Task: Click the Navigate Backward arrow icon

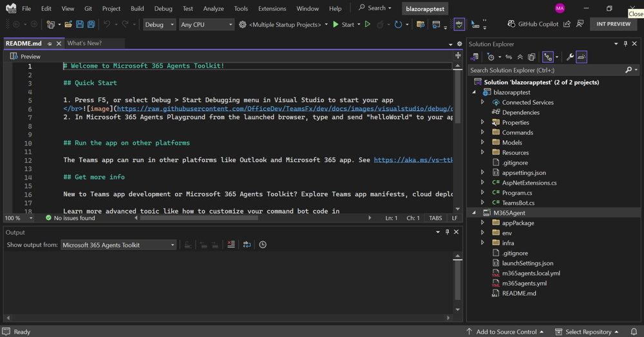Action: point(16,24)
